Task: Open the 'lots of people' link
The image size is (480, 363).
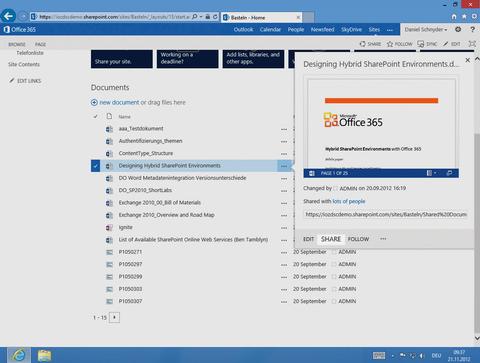Action: click(x=349, y=201)
